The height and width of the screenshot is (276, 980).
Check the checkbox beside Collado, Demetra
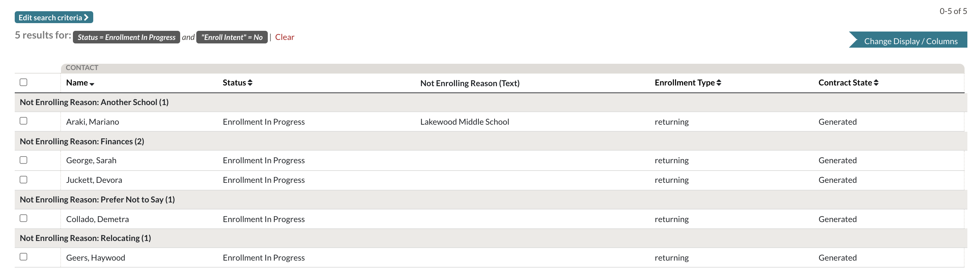[x=23, y=218]
